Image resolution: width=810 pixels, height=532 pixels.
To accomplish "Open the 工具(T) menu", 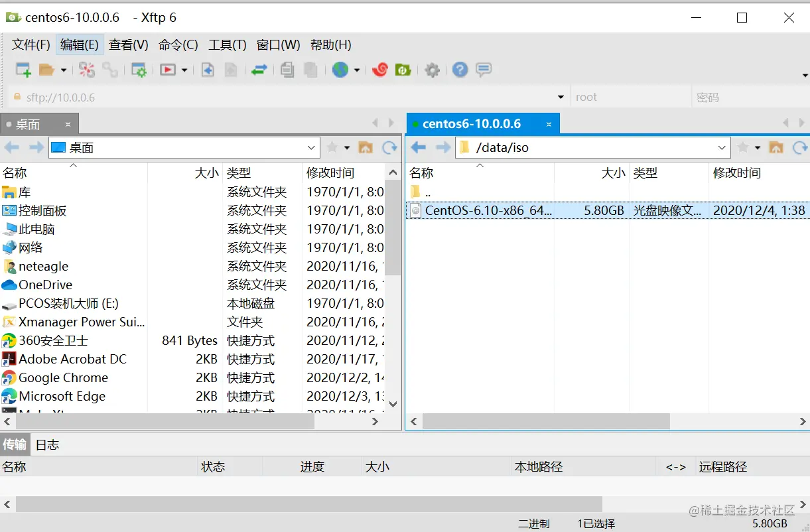I will pyautogui.click(x=228, y=44).
